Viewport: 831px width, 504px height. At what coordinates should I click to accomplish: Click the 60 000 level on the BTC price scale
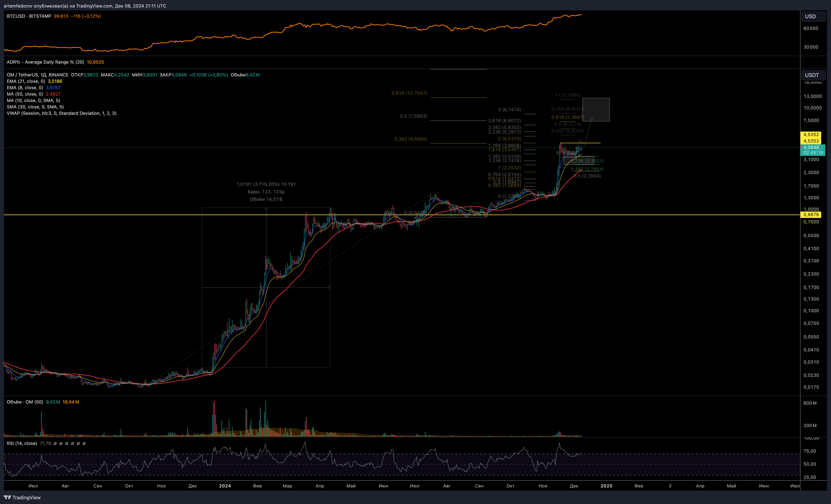pos(811,28)
